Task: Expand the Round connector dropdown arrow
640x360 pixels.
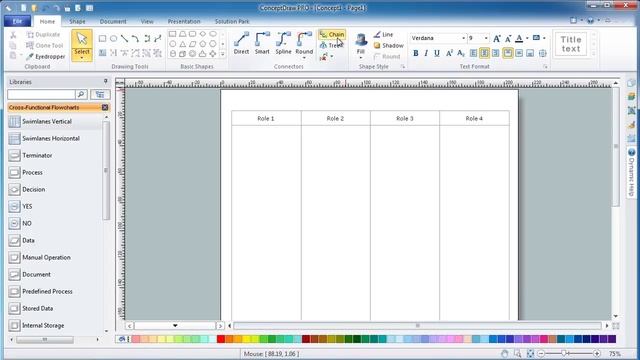Action: click(304, 58)
